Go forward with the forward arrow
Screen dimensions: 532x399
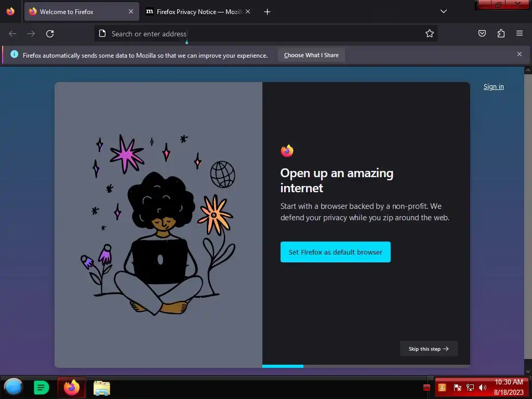[31, 34]
